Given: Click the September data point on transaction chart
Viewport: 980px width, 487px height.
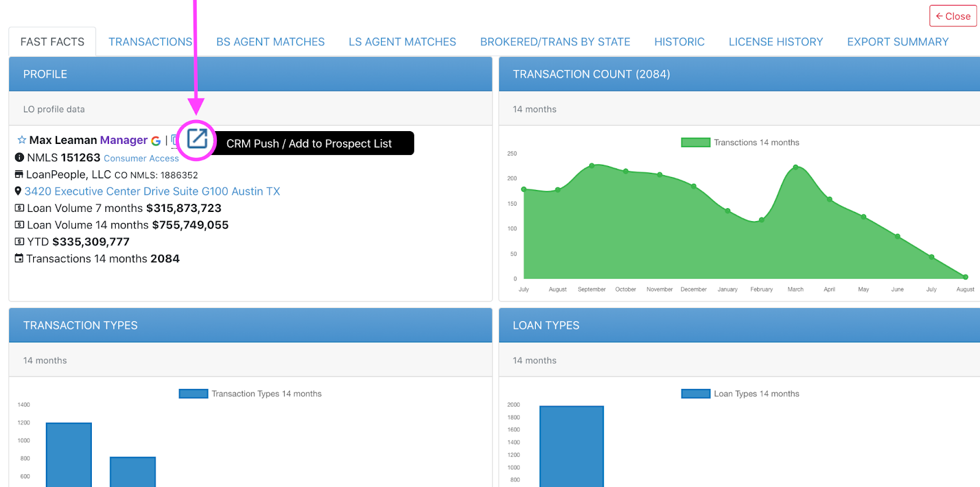Looking at the screenshot, I should coord(592,165).
